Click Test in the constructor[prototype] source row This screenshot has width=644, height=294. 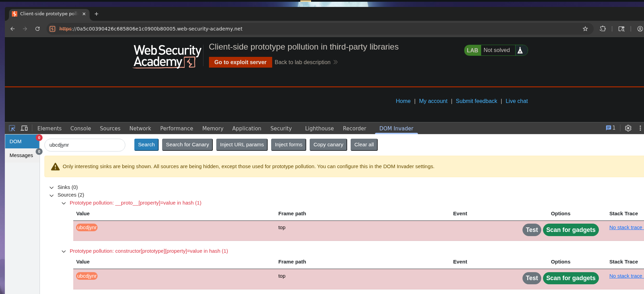(x=532, y=278)
